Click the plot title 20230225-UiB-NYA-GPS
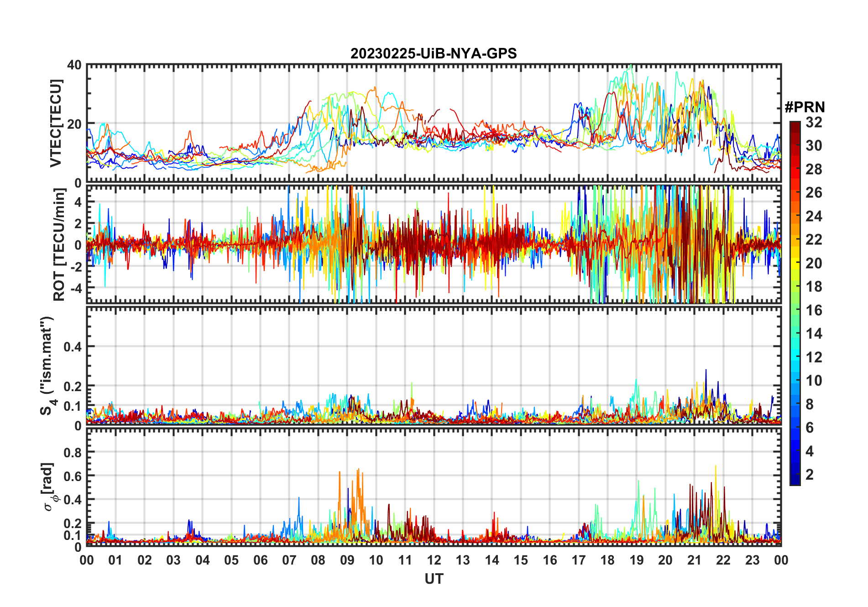 (434, 53)
